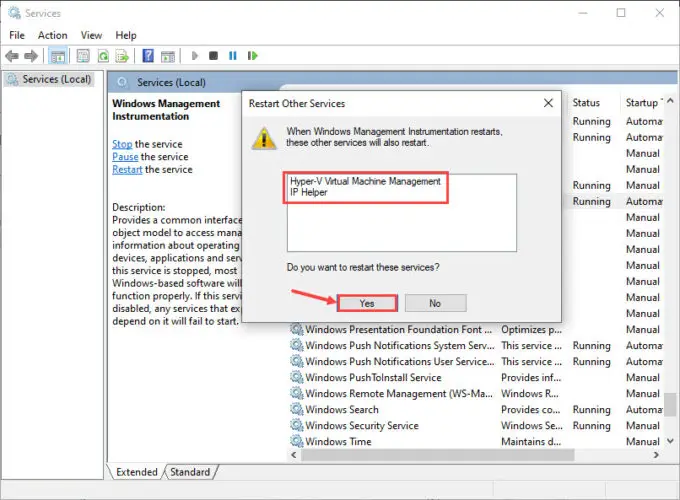
Task: Click gear icon of Windows Remote Management
Action: tap(297, 394)
